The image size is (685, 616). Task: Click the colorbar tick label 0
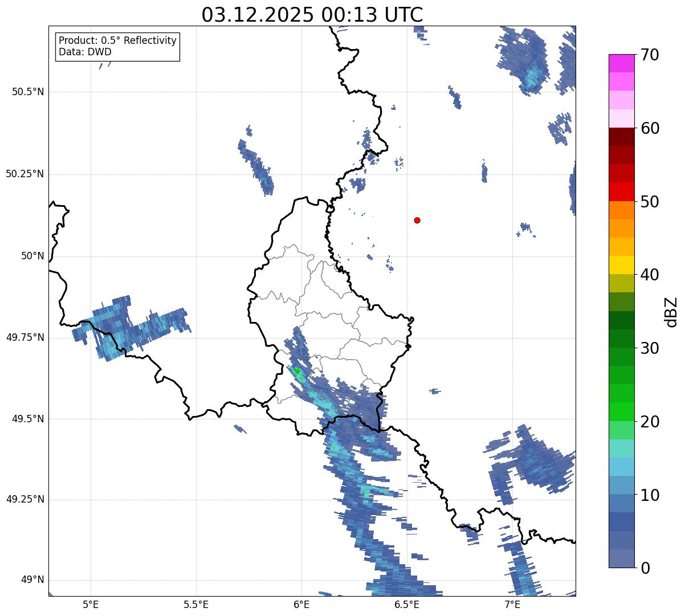click(x=645, y=568)
